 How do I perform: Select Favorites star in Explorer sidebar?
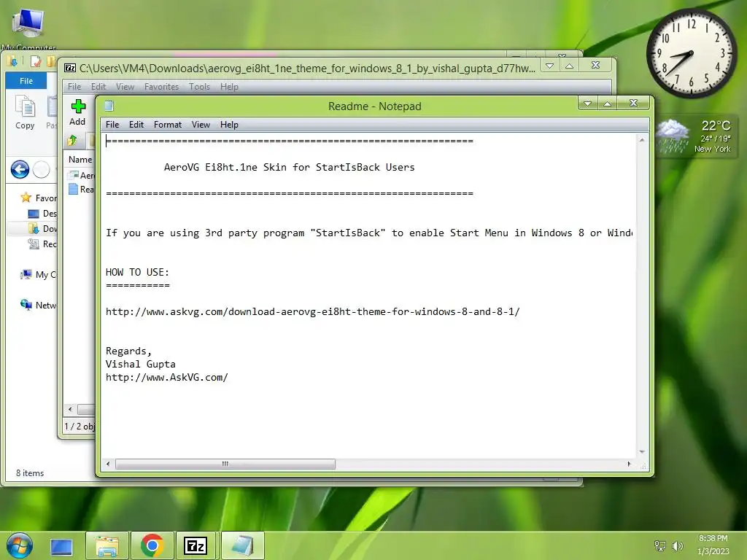pos(26,198)
